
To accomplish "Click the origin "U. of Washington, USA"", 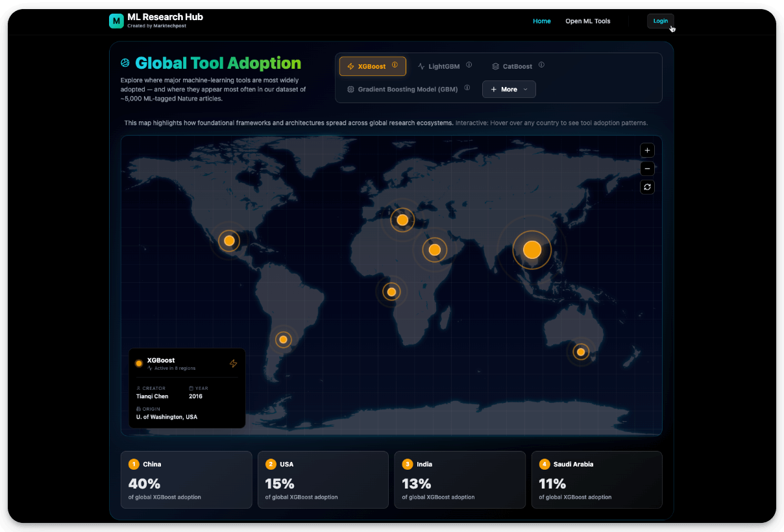I will click(167, 417).
